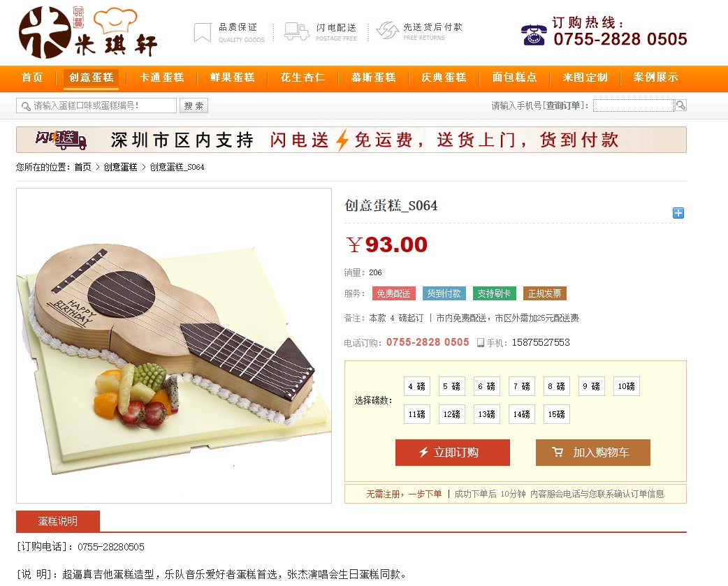Image resolution: width=728 pixels, height=586 pixels.
Task: Open the 慕斯蛋糕 menu item
Action: pos(374,78)
